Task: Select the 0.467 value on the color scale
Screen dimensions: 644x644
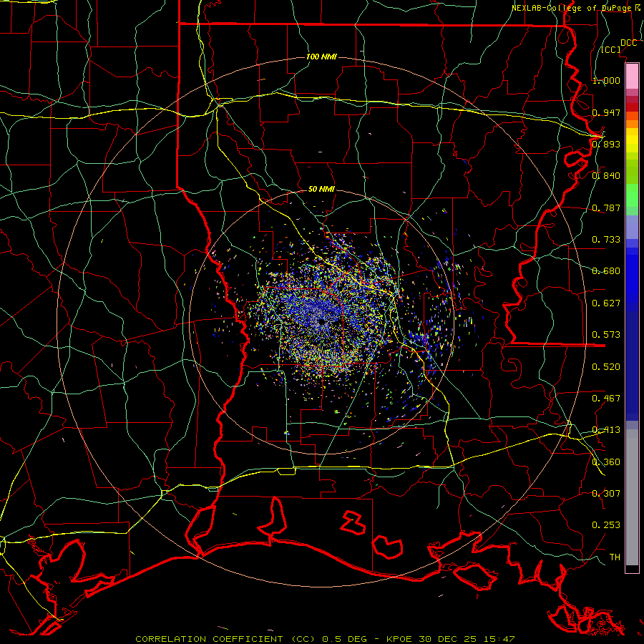Action: [606, 399]
